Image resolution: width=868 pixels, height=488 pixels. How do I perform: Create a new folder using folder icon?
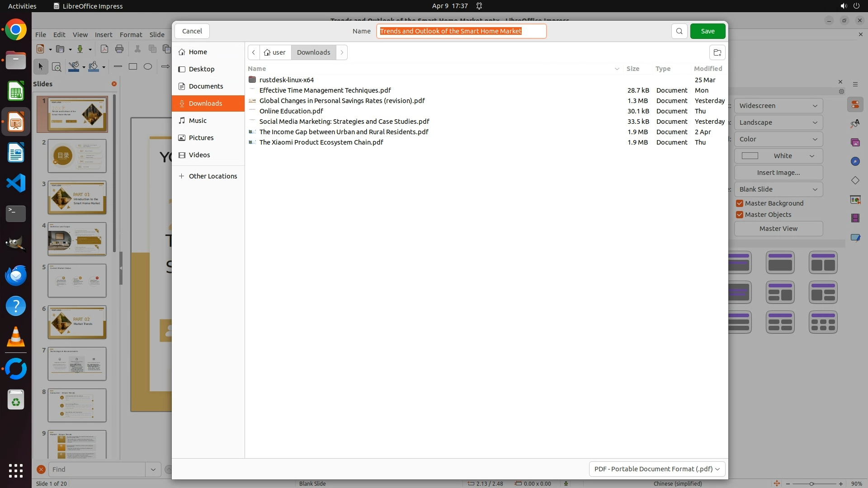click(717, 52)
